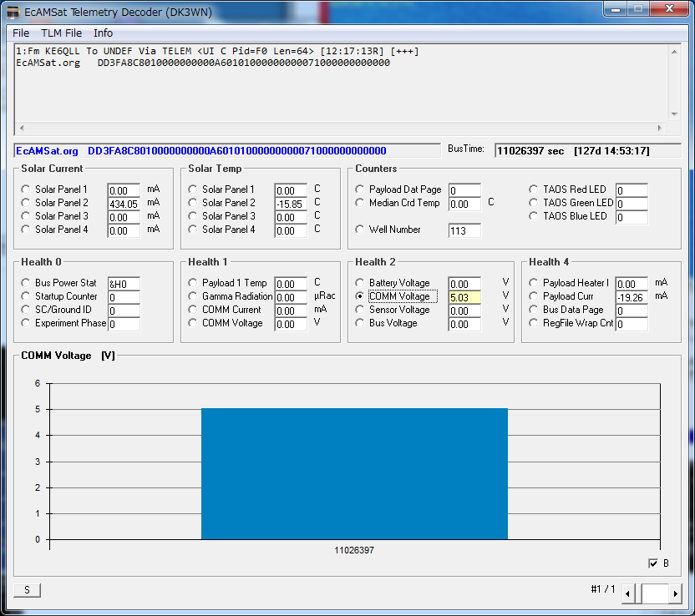The image size is (695, 616).
Task: Click Solar Panel 2 temp value -15.85
Action: pyautogui.click(x=291, y=204)
